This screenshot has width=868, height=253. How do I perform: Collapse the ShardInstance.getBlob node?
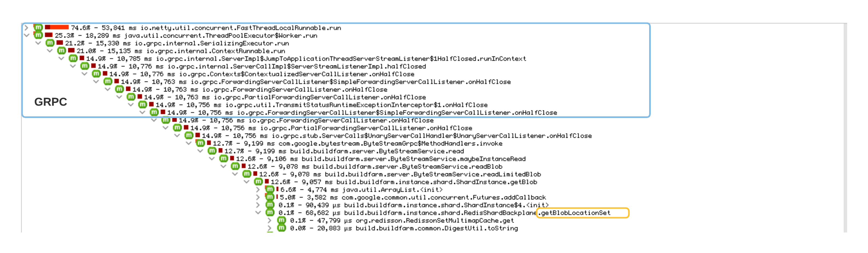[x=246, y=182]
